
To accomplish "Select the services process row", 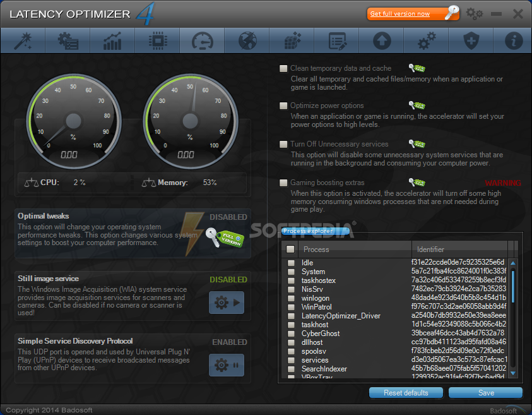I will (x=396, y=360).
